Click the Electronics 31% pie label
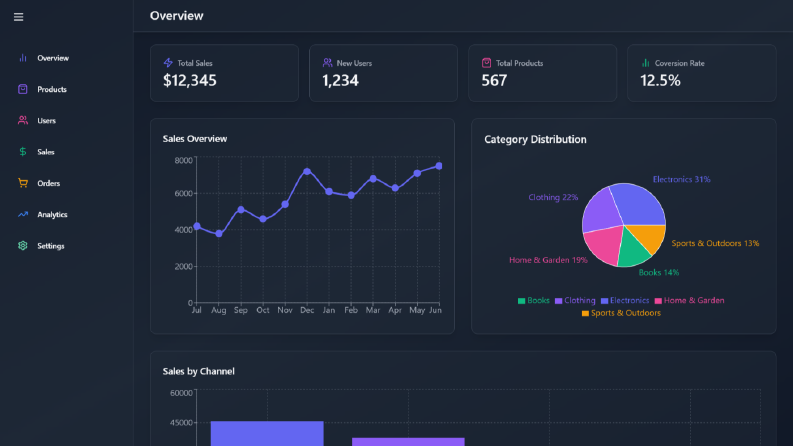Viewport: 793px width, 446px height. (682, 180)
